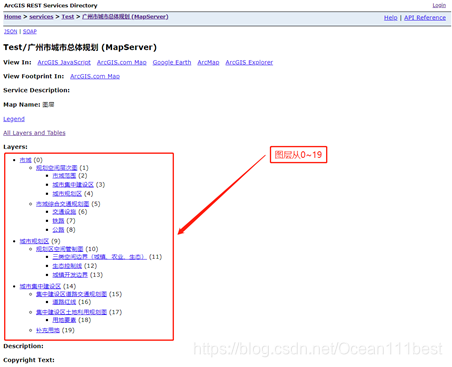Open the layer numbered (1)

(x=57, y=168)
